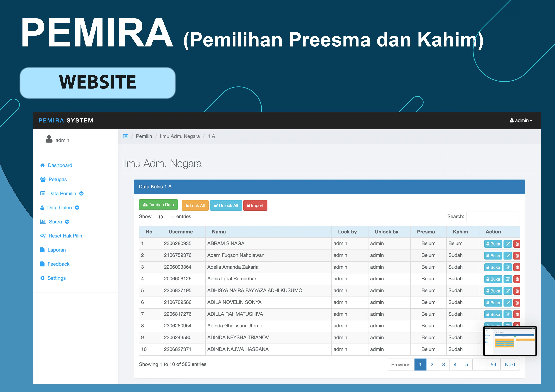Click the Suara bar chart icon

tap(43, 221)
